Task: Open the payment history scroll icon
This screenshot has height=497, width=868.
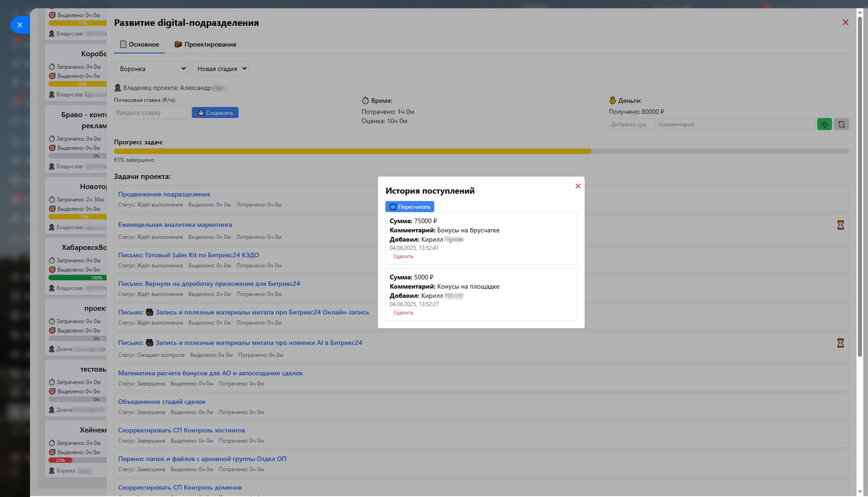Action: point(841,124)
